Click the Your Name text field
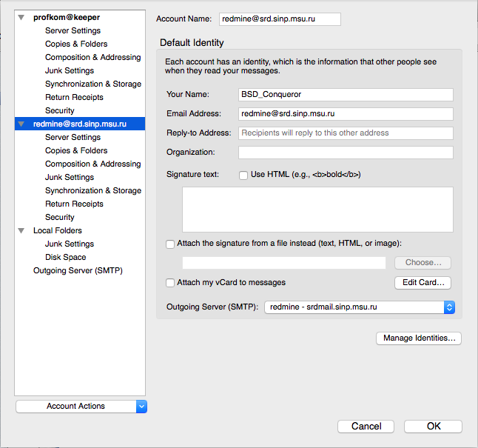Viewport: 478px width, 448px height. 346,95
